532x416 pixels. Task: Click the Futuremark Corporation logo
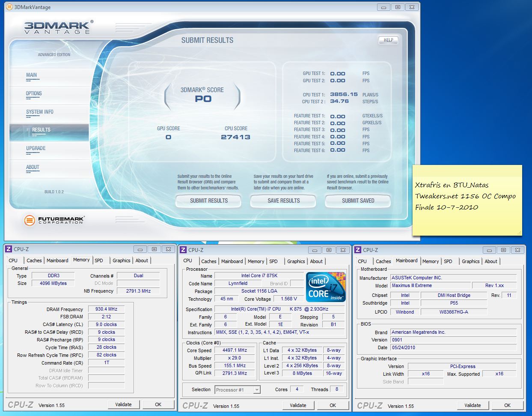(x=54, y=221)
